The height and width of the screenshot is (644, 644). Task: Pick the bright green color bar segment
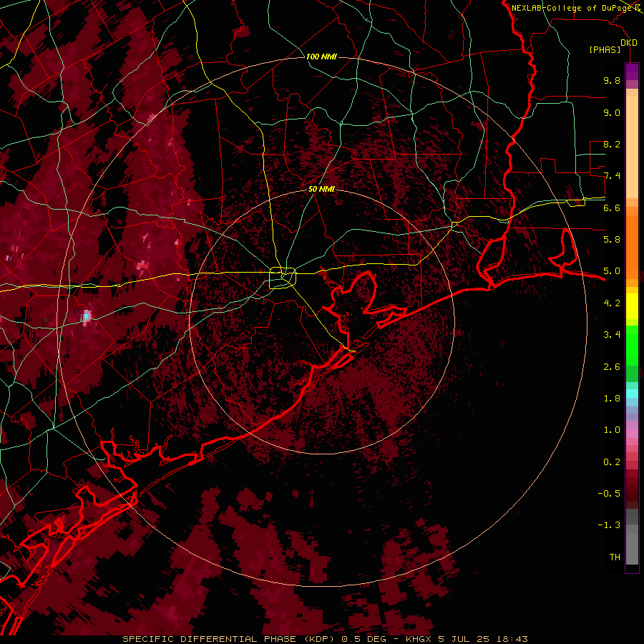click(632, 345)
